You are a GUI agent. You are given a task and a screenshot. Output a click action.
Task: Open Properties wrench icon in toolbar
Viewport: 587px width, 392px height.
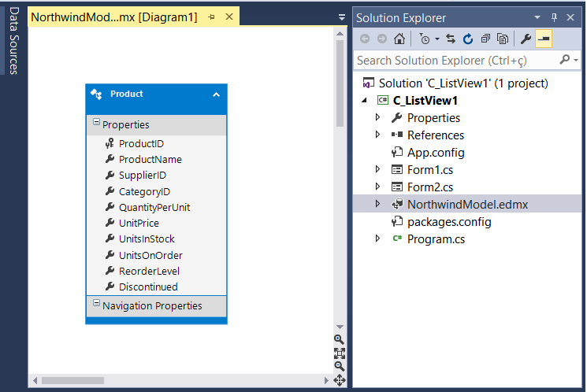[526, 39]
